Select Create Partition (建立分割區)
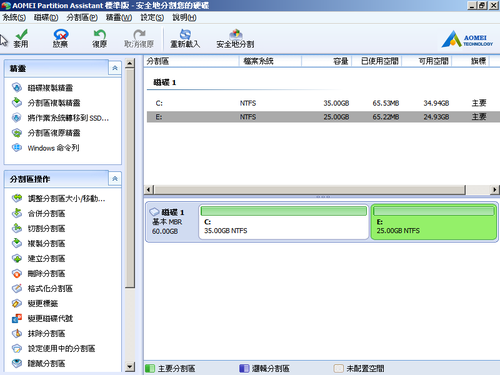The image size is (500, 375). pos(46,258)
